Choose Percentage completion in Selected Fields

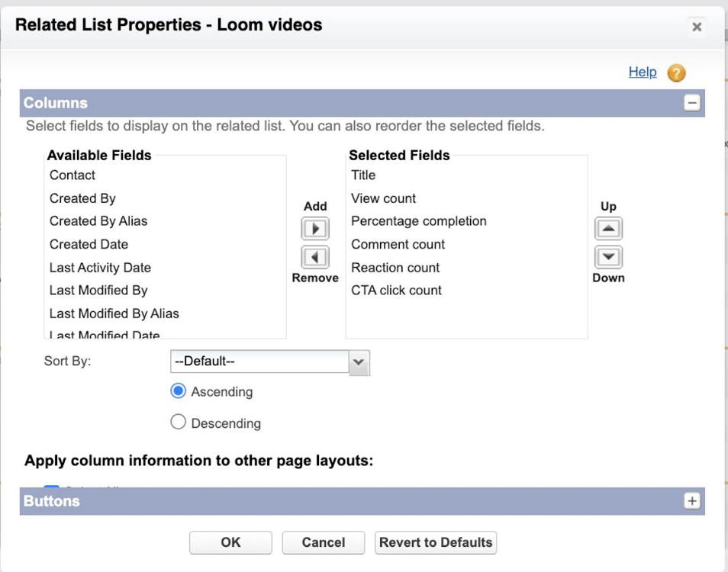click(x=418, y=221)
